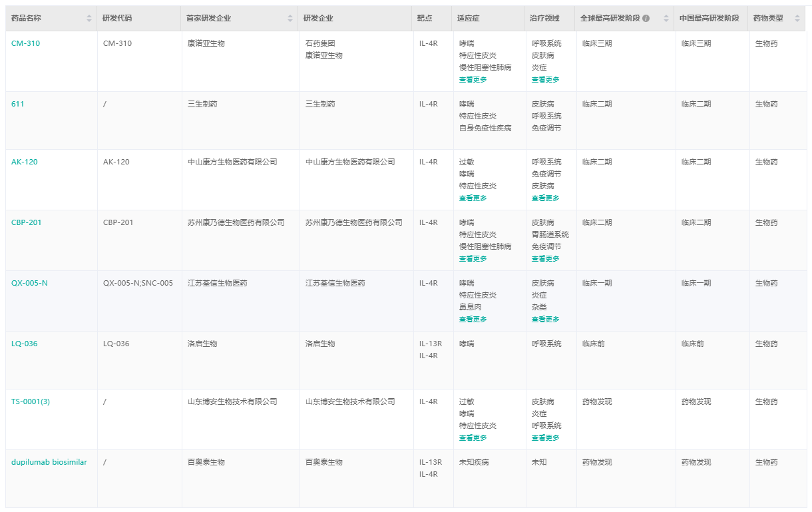Select 康诺亚生物 in 首家研发企业 column
Image resolution: width=812 pixels, height=512 pixels.
tap(206, 43)
